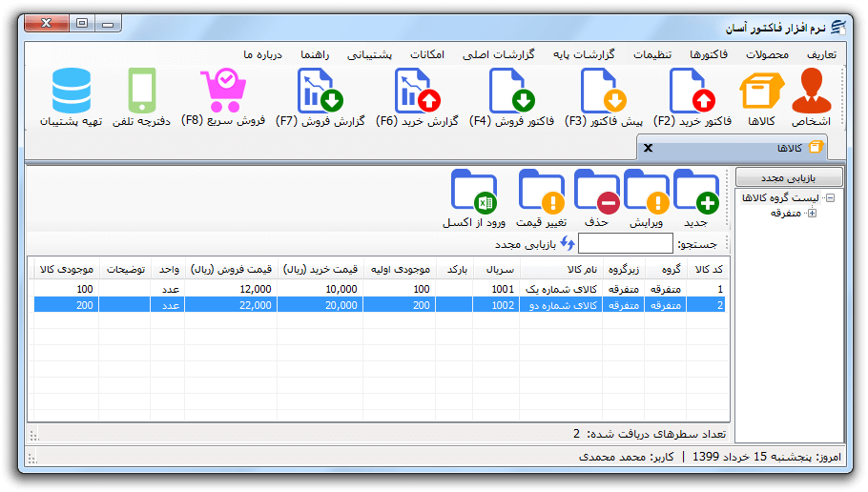The height and width of the screenshot is (492, 868).
Task: Open the امکانات menu
Action: pos(427,54)
